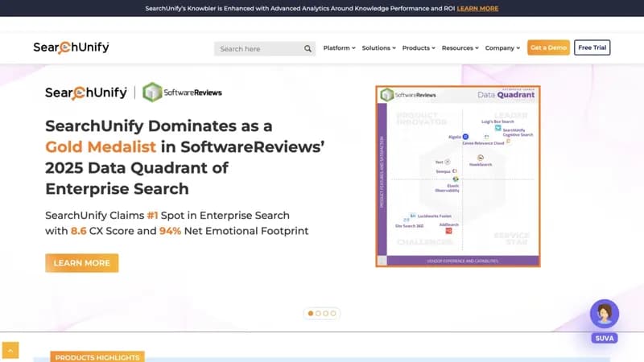Click the PRODUCTS HIGHLIGHTS tab label
The height and width of the screenshot is (362, 644).
[97, 357]
